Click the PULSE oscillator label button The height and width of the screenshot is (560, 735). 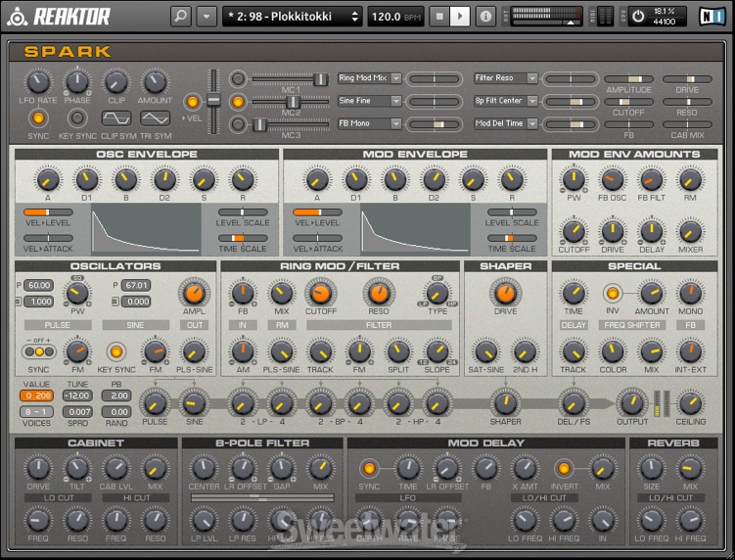point(58,325)
